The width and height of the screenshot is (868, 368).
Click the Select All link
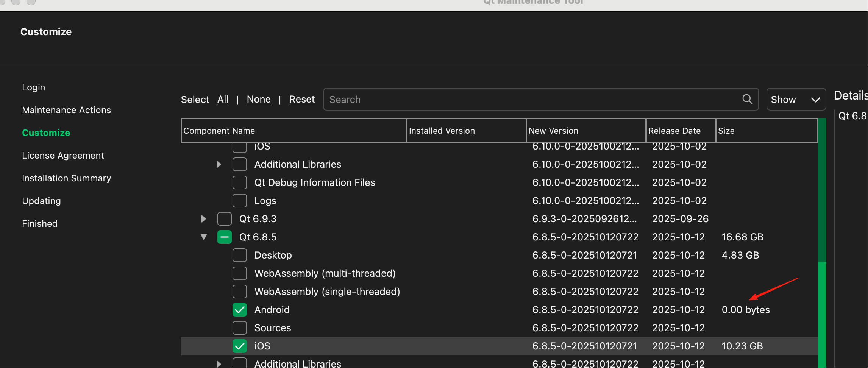223,100
